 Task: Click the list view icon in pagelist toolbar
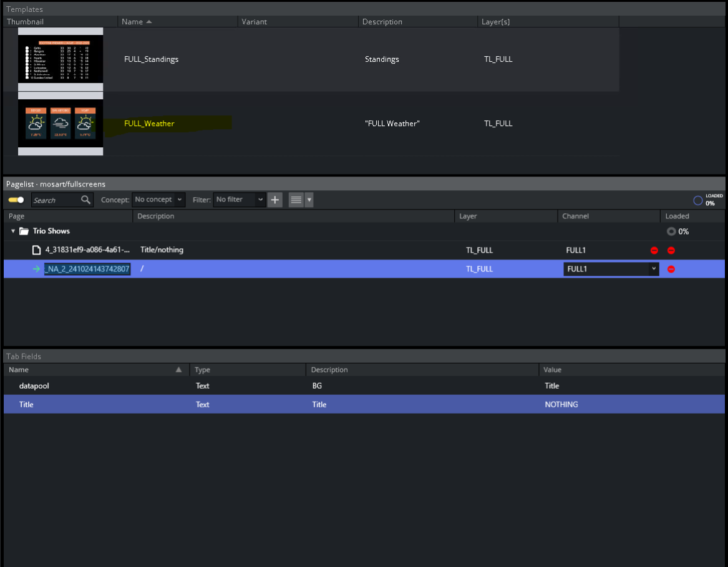coord(296,200)
